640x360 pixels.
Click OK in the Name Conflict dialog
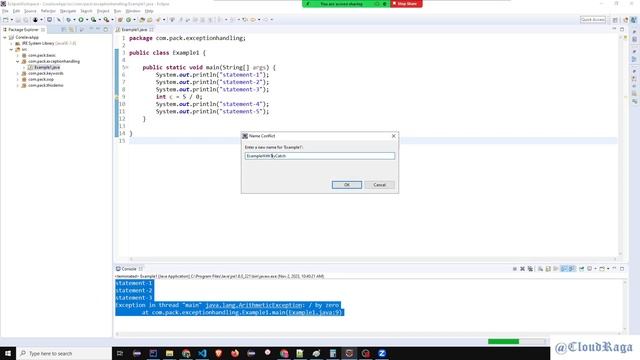(x=347, y=185)
